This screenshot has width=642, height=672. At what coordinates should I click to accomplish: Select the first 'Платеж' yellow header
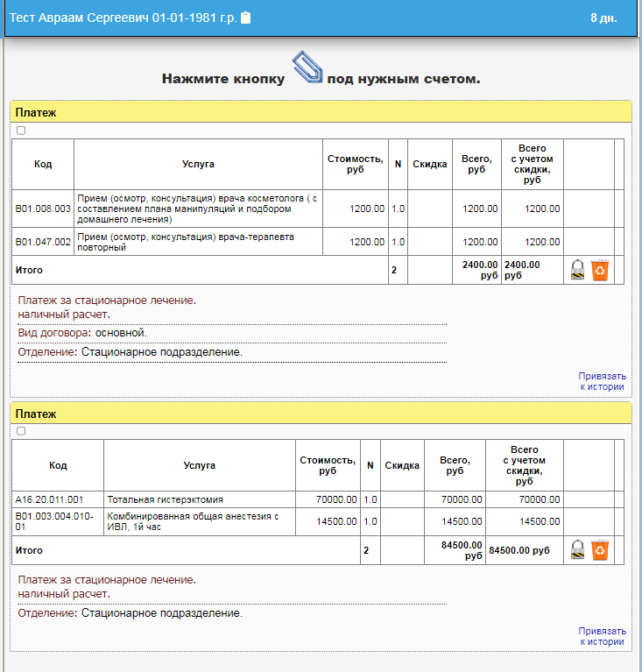(x=320, y=112)
